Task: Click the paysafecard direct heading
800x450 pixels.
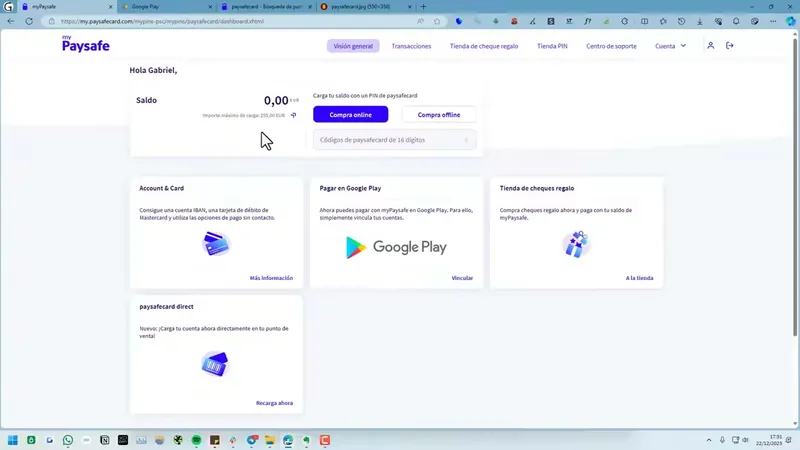Action: point(166,307)
